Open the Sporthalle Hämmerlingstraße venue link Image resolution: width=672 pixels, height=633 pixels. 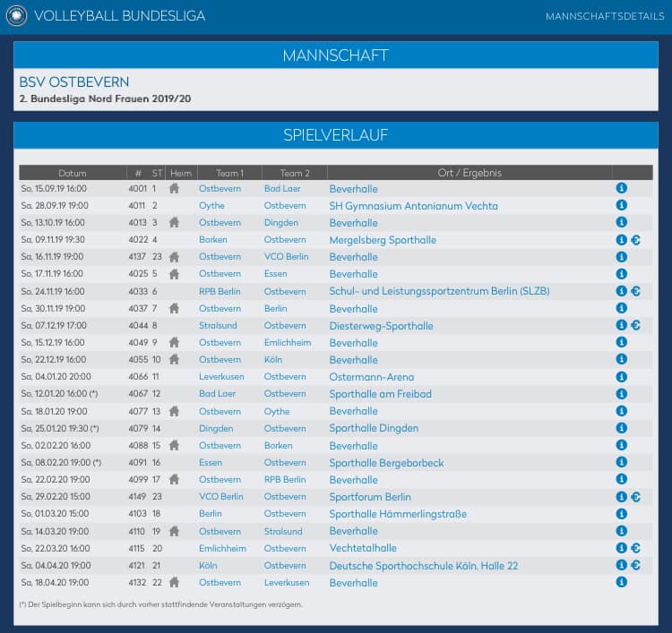click(x=398, y=514)
